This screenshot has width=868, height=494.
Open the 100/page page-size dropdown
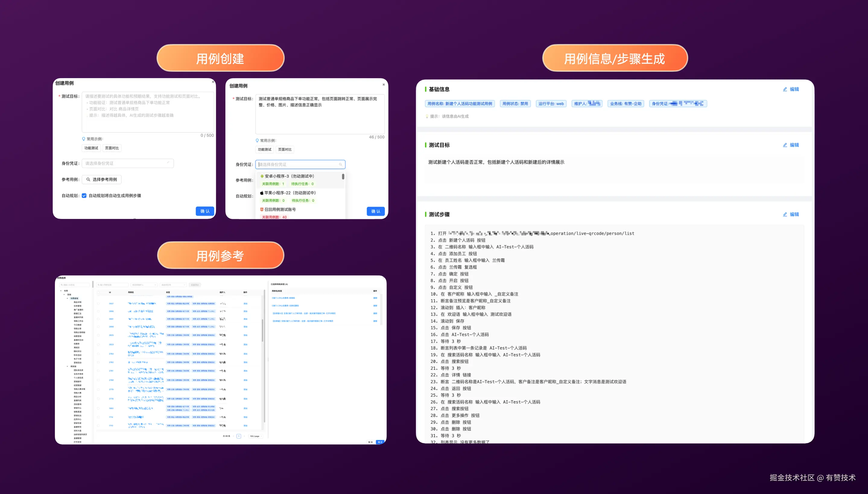(256, 436)
